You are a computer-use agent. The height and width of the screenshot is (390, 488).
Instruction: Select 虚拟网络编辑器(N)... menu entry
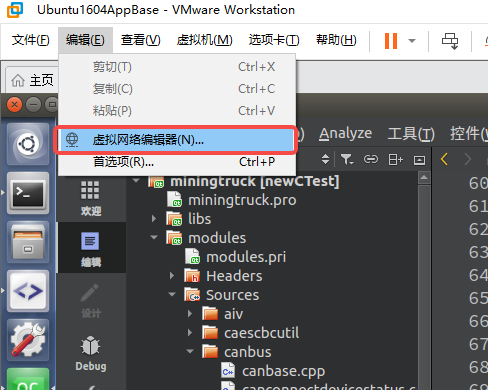pyautogui.click(x=176, y=140)
